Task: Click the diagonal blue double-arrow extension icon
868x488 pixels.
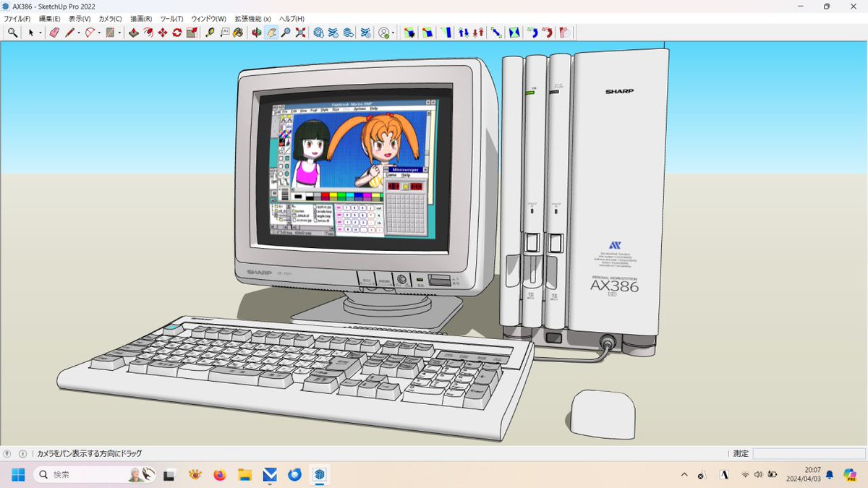Action: click(x=496, y=33)
